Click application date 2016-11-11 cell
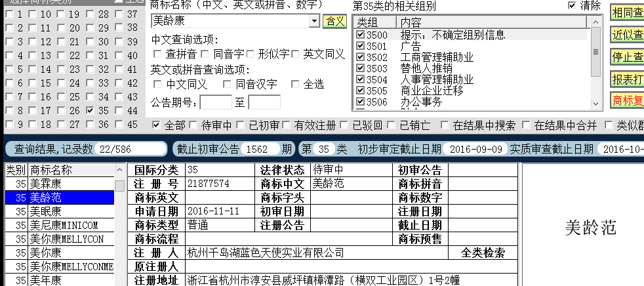The height and width of the screenshot is (286, 644). point(220,211)
